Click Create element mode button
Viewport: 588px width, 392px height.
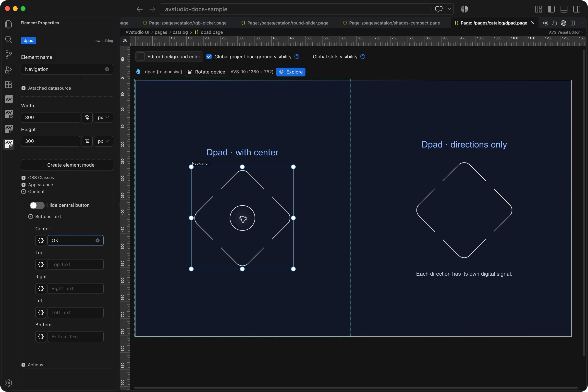pos(67,165)
